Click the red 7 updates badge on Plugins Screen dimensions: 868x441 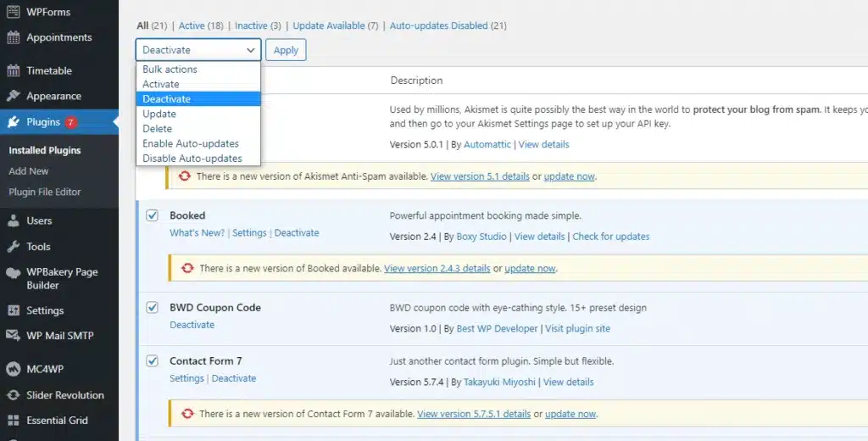pyautogui.click(x=70, y=122)
